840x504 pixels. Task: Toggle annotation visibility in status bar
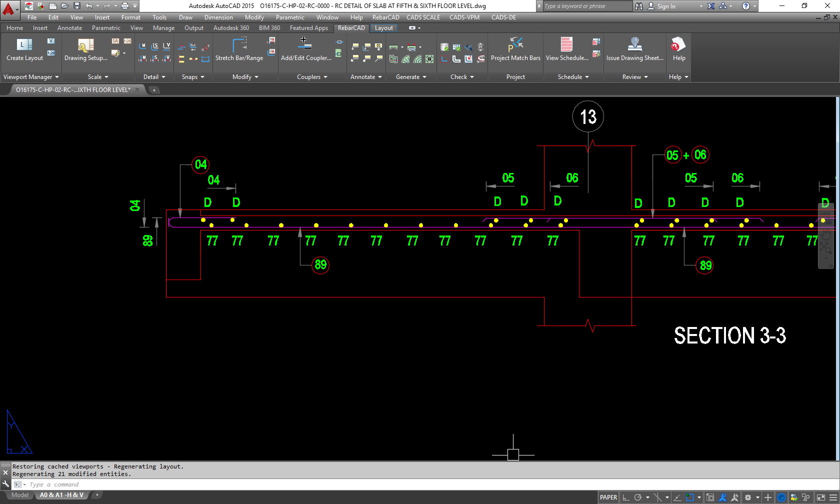pyautogui.click(x=722, y=497)
